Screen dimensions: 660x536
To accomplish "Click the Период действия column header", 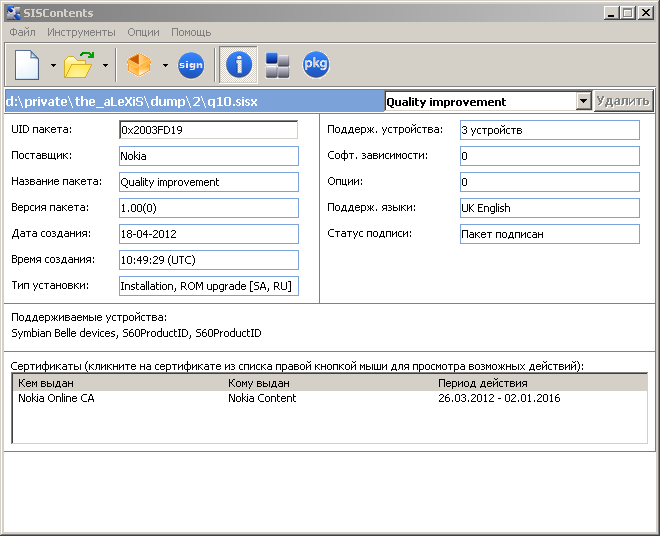I will [x=483, y=383].
